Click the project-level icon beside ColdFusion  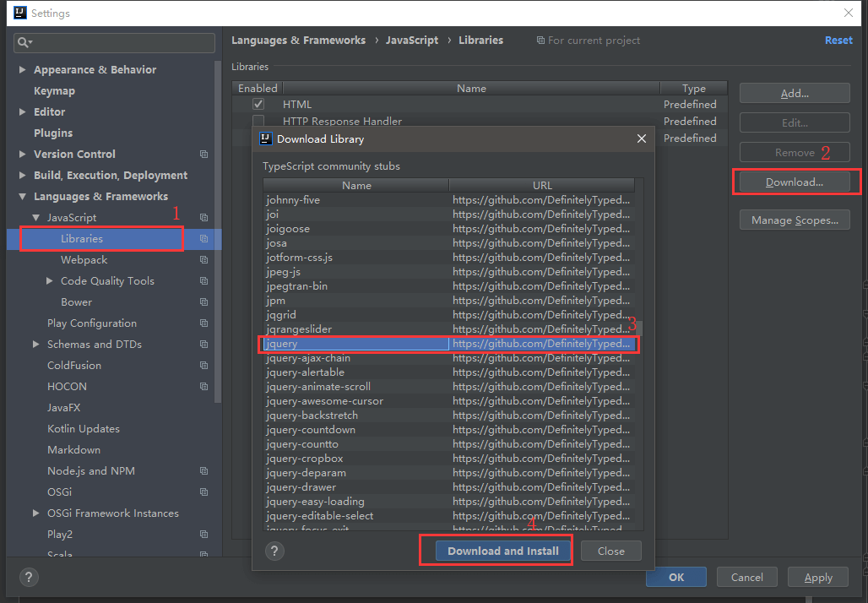point(203,366)
